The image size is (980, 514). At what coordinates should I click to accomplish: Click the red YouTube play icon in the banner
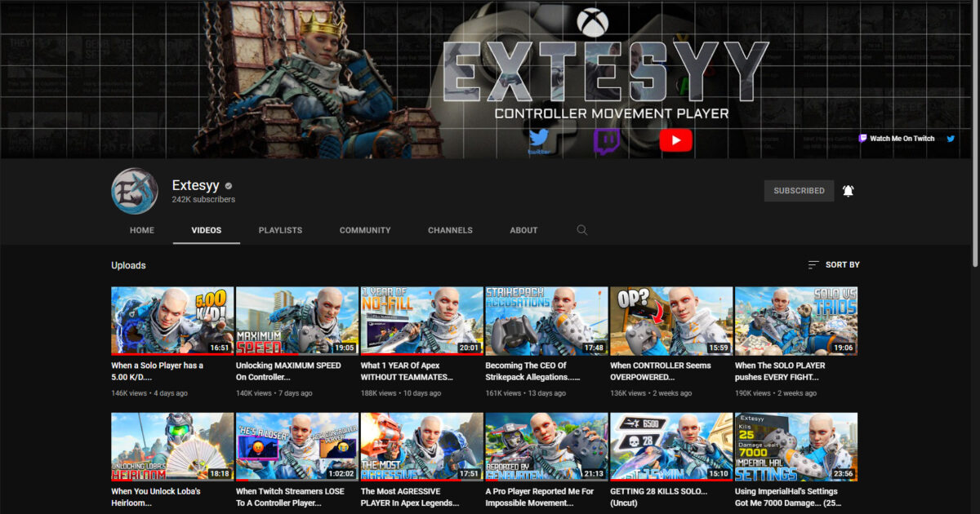675,140
